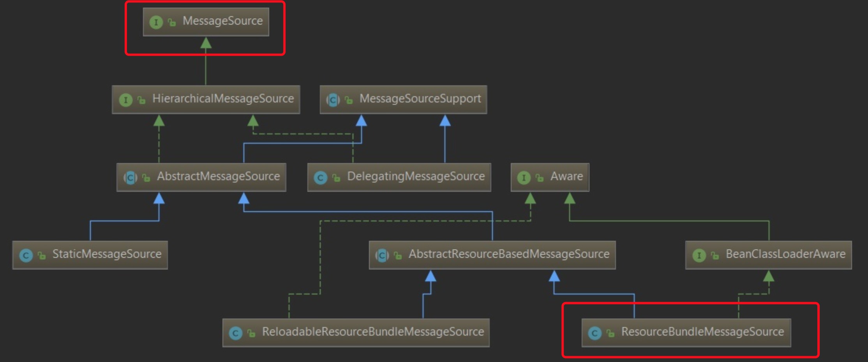Select the AbstractMessageSource node

[201, 177]
